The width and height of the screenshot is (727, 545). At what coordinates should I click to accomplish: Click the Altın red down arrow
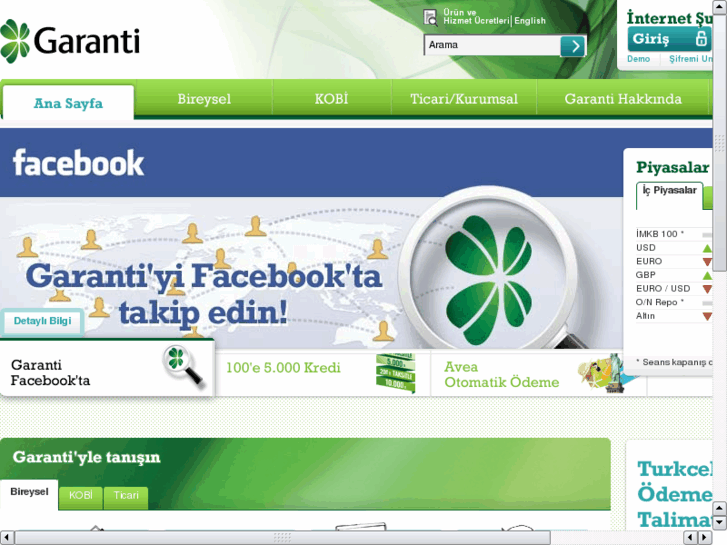pos(707,316)
